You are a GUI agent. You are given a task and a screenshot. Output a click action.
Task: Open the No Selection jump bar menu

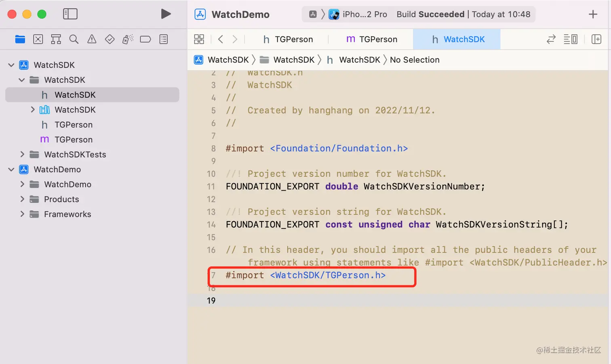[415, 60]
